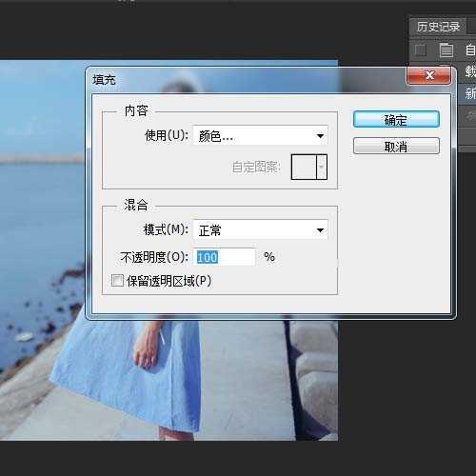The width and height of the screenshot is (476, 476).
Task: Click the document snapshot icon in 历史记录 panel
Action: 446,50
